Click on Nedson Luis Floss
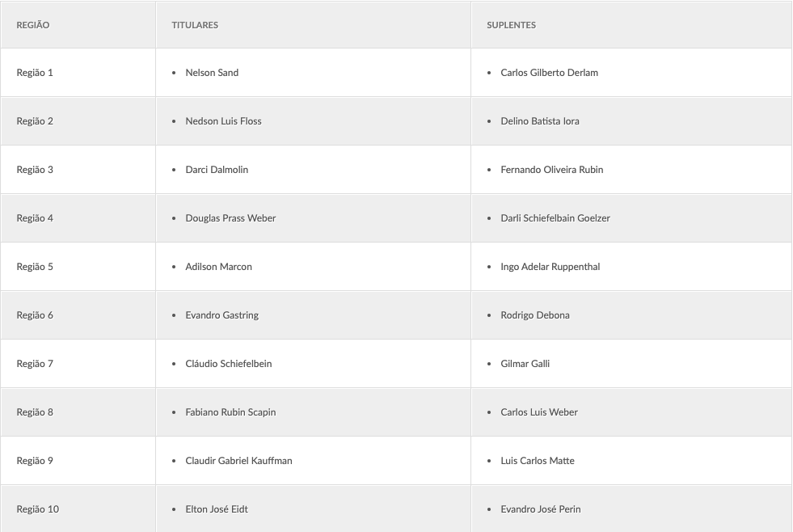 (223, 121)
